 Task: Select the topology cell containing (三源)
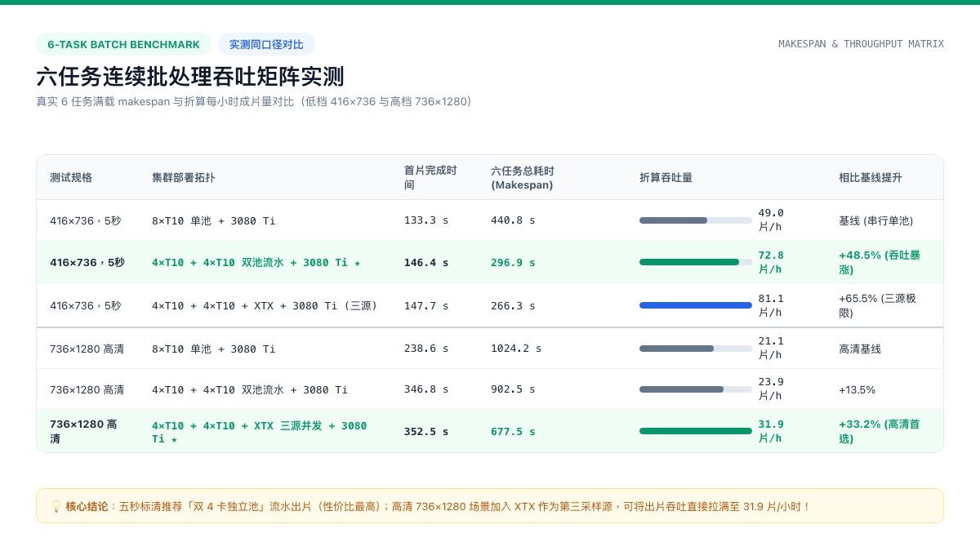click(265, 305)
